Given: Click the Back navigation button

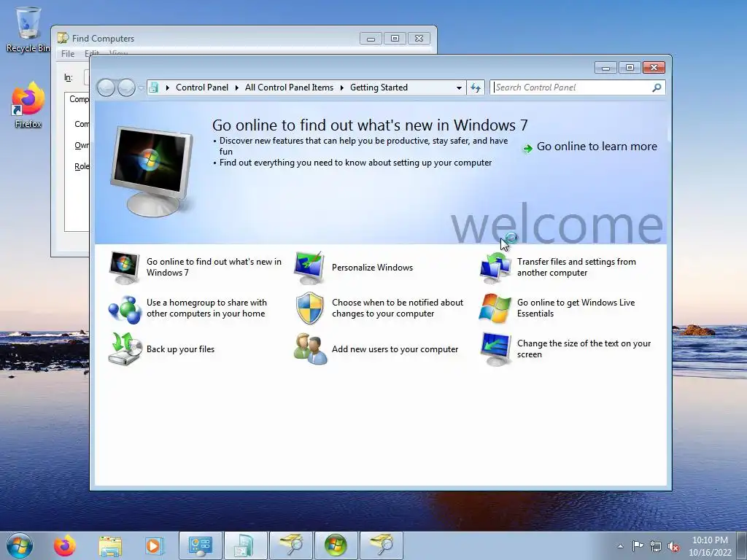Looking at the screenshot, I should pyautogui.click(x=106, y=87).
